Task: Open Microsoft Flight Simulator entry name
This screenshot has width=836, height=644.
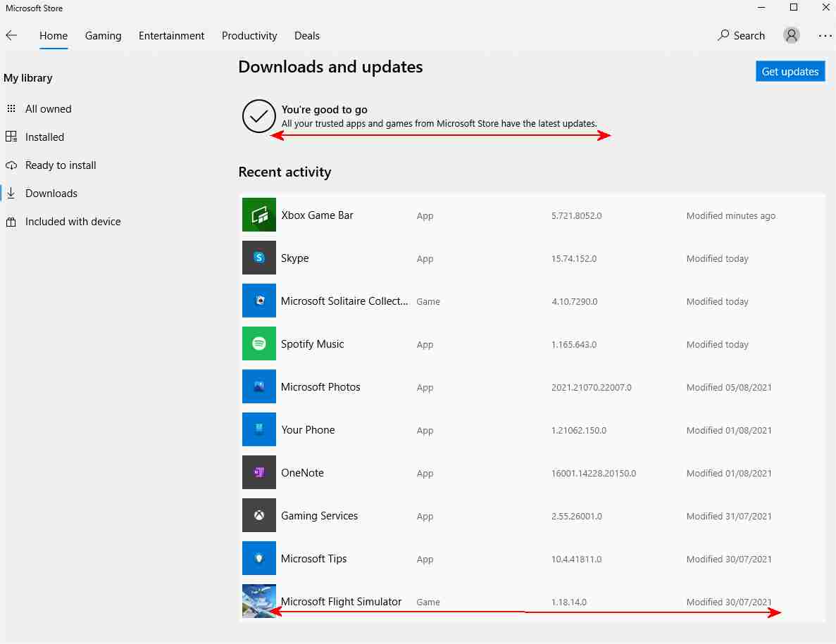Action: (x=341, y=601)
